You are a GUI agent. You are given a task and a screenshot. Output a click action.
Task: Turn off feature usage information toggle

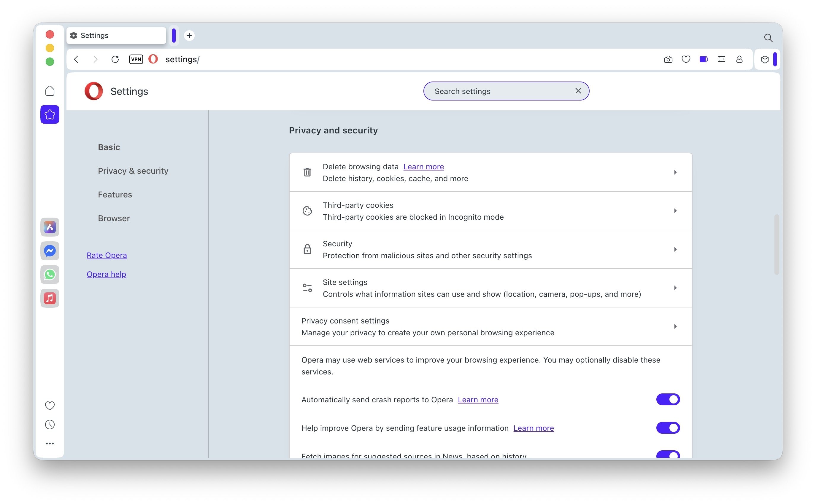(x=668, y=428)
